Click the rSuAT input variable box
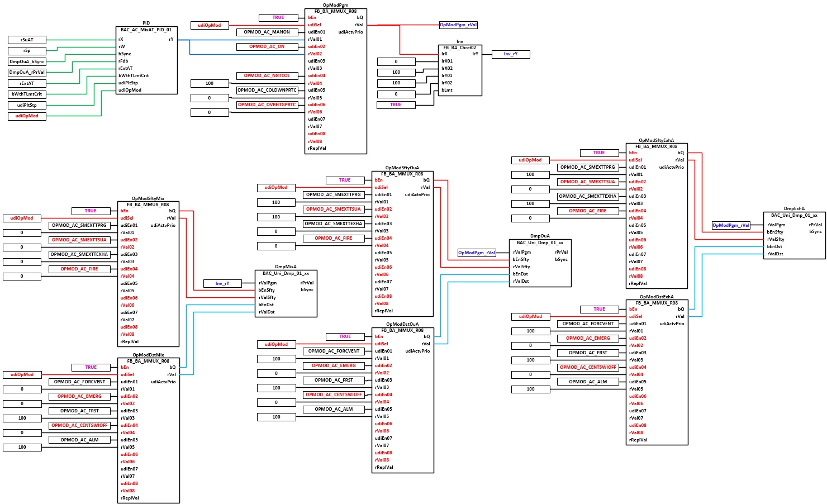827x504 pixels. coord(27,40)
